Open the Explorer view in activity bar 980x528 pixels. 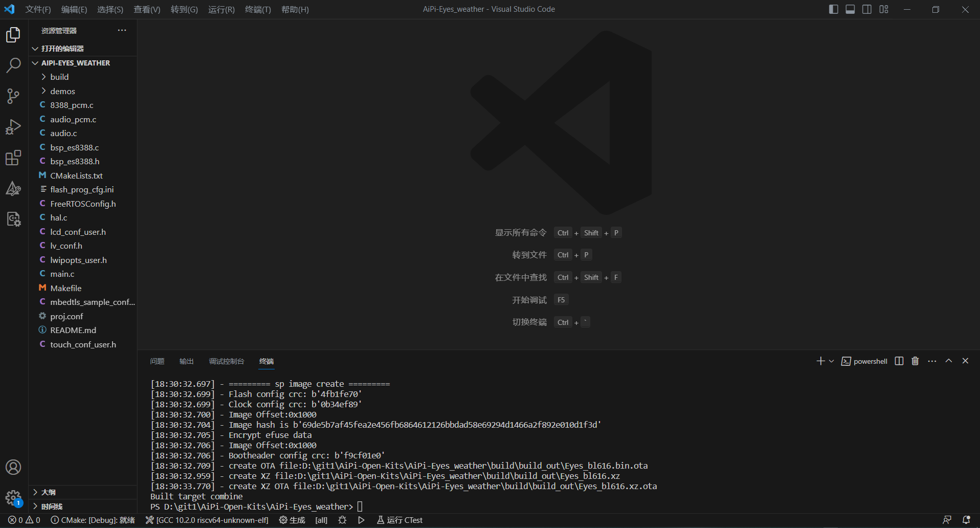point(13,35)
